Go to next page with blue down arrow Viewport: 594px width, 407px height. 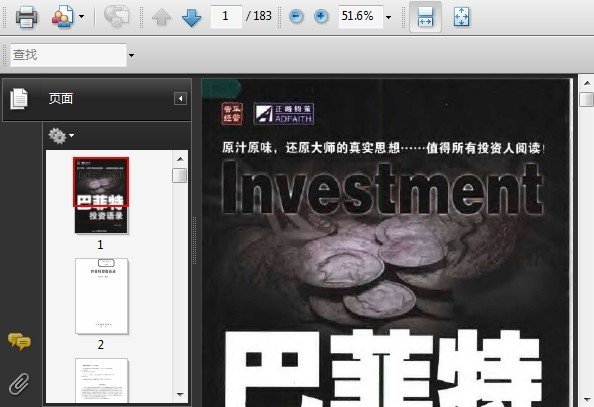click(191, 17)
